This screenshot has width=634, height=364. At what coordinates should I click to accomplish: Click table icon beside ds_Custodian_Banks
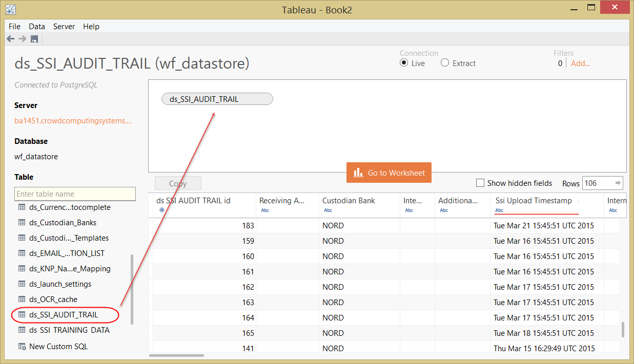tap(22, 223)
